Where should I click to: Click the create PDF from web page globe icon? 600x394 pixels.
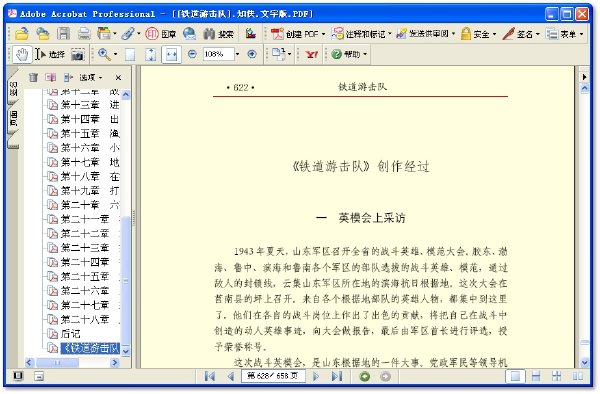coord(189,34)
